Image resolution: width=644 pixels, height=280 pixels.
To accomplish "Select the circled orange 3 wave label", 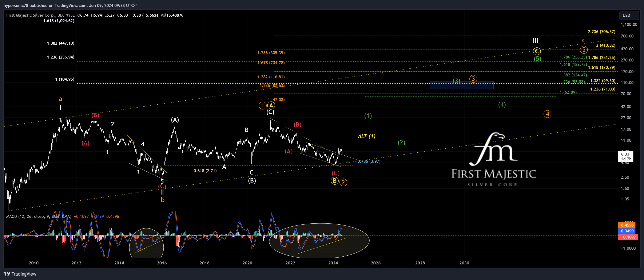I will (x=473, y=79).
